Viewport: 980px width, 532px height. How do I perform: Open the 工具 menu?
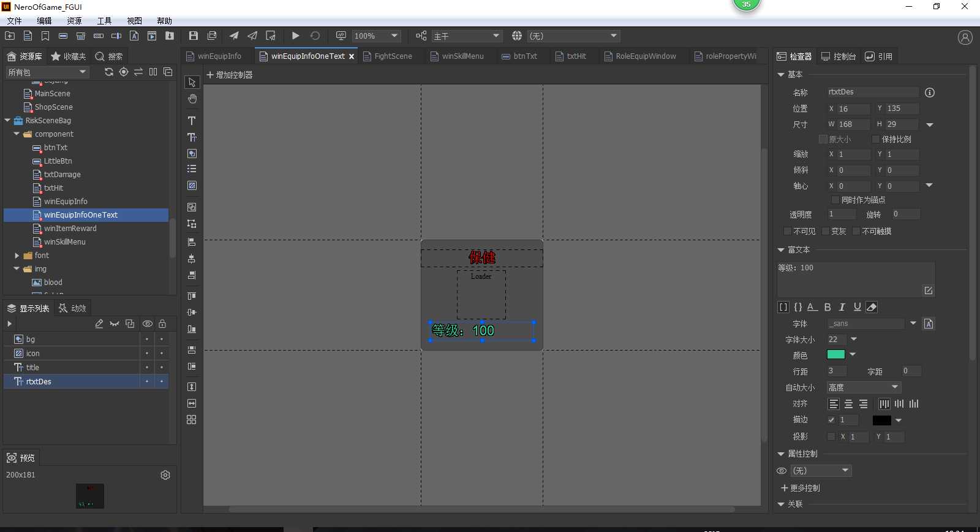[x=104, y=21]
